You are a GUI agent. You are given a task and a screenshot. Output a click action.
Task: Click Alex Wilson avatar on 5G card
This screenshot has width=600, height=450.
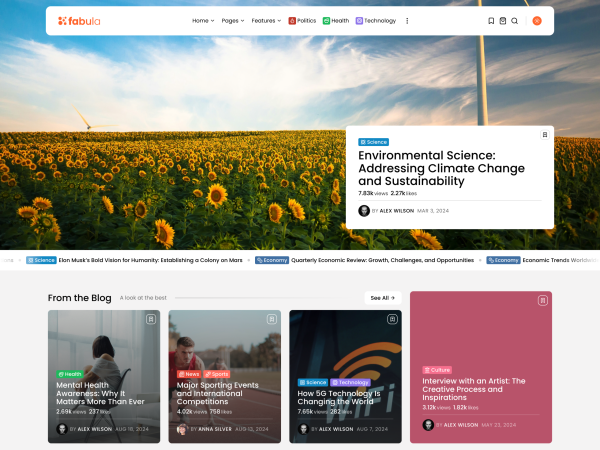coord(303,429)
